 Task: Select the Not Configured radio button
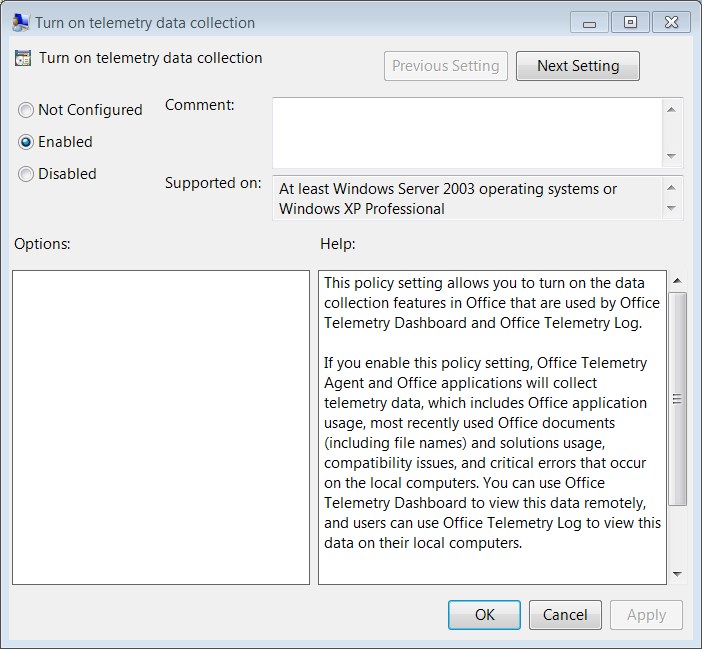(26, 110)
